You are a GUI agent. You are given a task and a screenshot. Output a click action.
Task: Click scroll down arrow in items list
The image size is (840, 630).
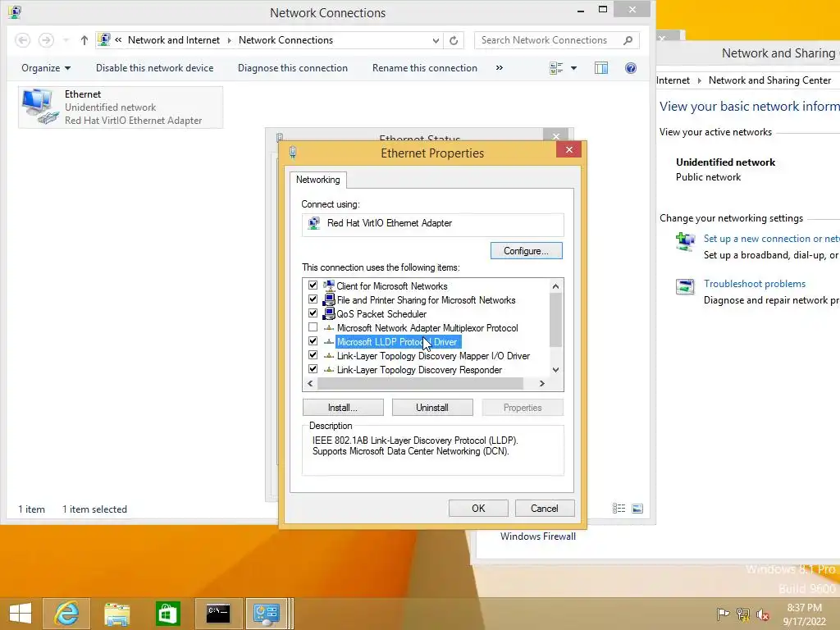click(555, 370)
